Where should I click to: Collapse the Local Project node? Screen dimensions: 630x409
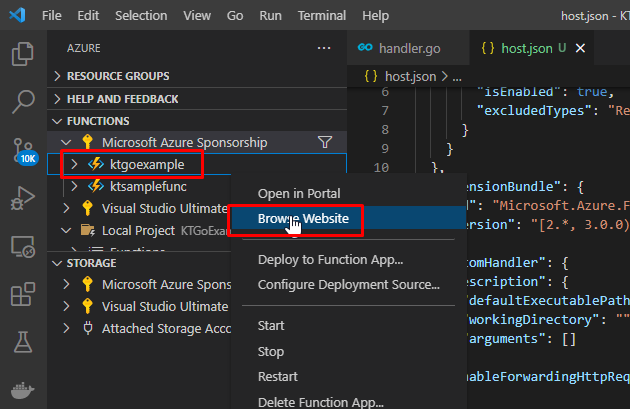[66, 230]
